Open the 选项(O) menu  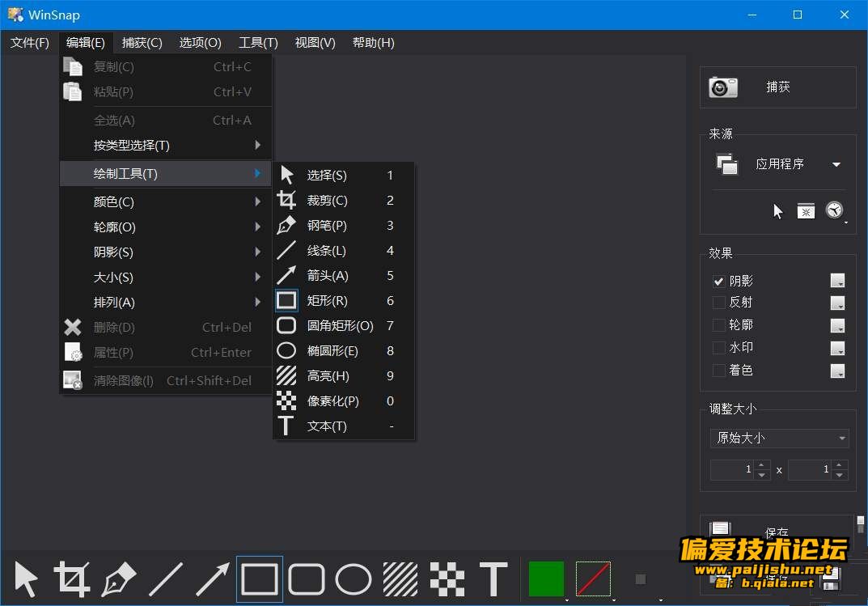tap(201, 43)
